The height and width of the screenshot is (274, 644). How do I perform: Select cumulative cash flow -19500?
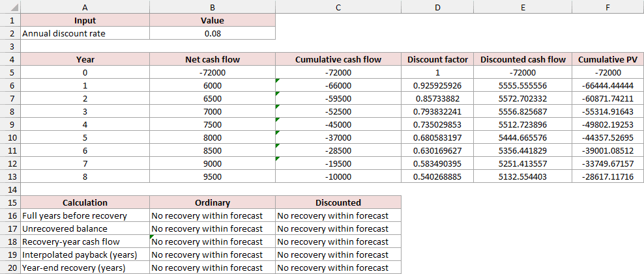point(338,163)
